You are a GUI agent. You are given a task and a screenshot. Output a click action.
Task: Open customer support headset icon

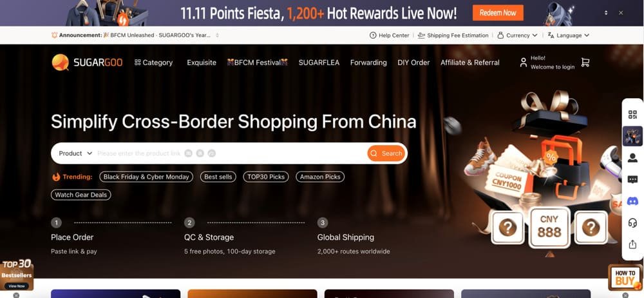coord(632,223)
